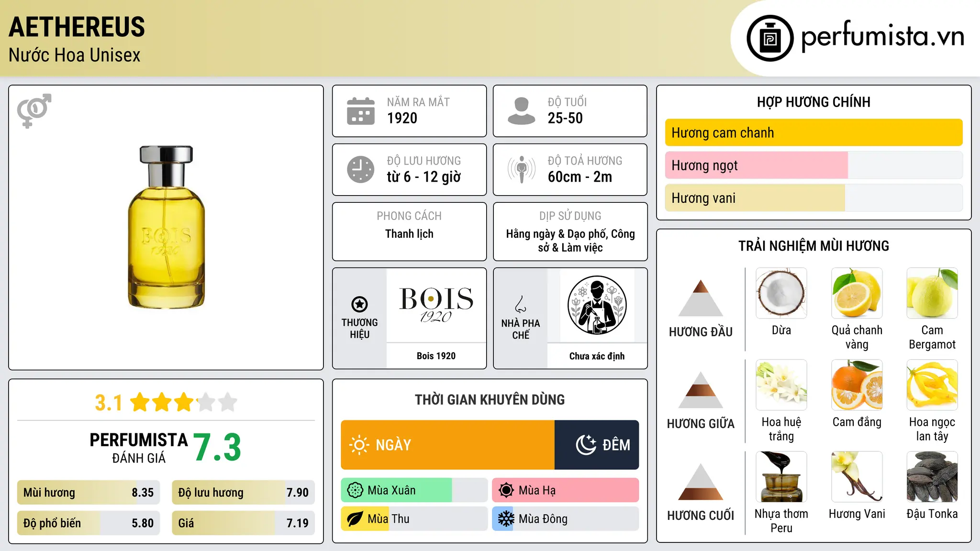Click the AETHEREUS perfume title
The height and width of the screenshot is (551, 980).
[77, 27]
